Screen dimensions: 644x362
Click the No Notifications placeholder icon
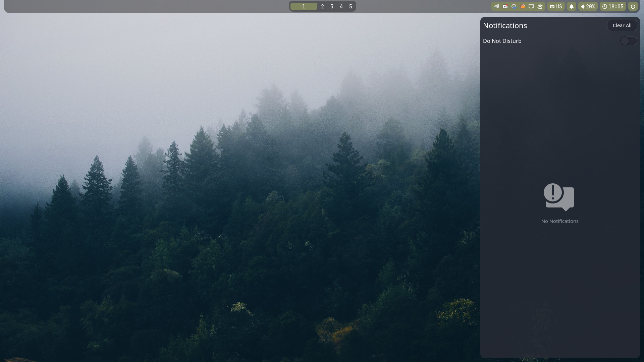pos(559,197)
